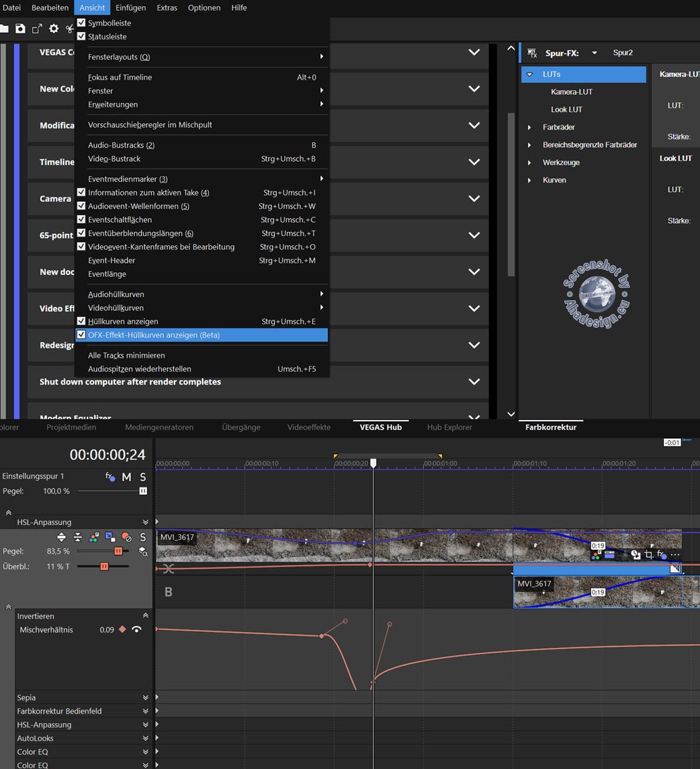The width and height of the screenshot is (700, 769).
Task: Expand Shut down computer after render completes
Action: point(474,382)
